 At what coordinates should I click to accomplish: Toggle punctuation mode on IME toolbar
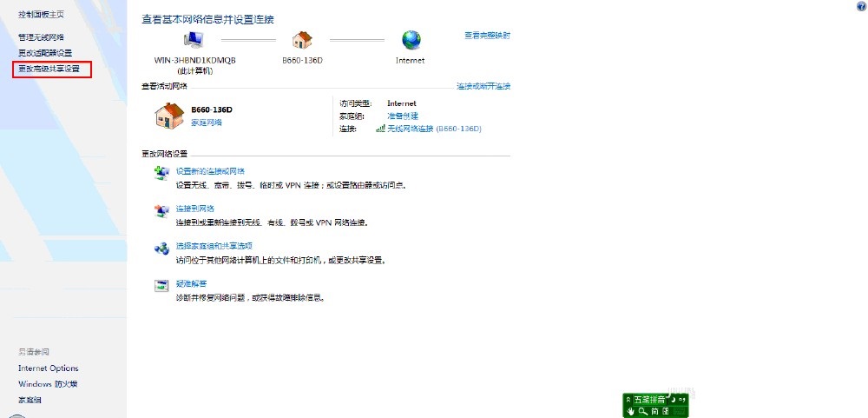point(681,400)
